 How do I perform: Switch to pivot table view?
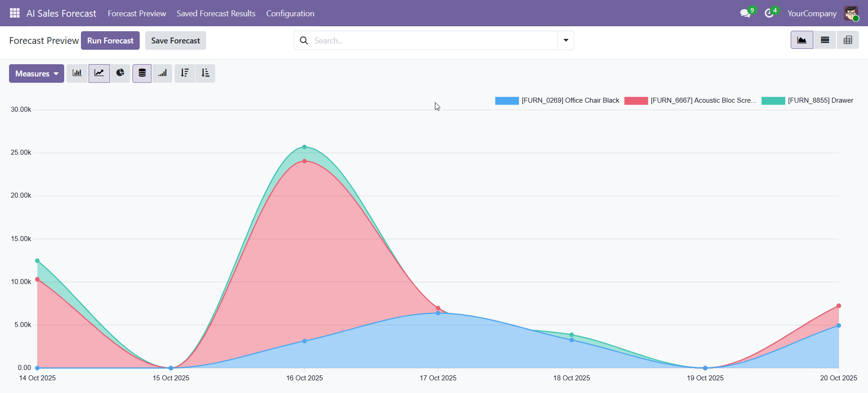click(848, 40)
